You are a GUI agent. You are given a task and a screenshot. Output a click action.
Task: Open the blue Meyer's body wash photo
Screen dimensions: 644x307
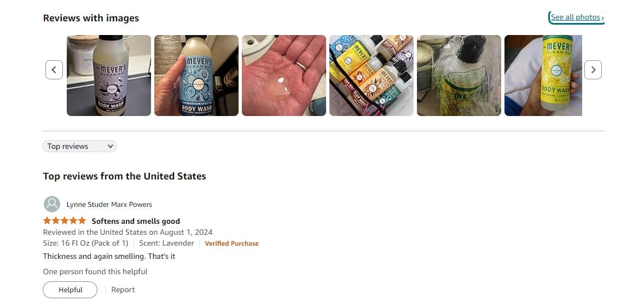(196, 75)
